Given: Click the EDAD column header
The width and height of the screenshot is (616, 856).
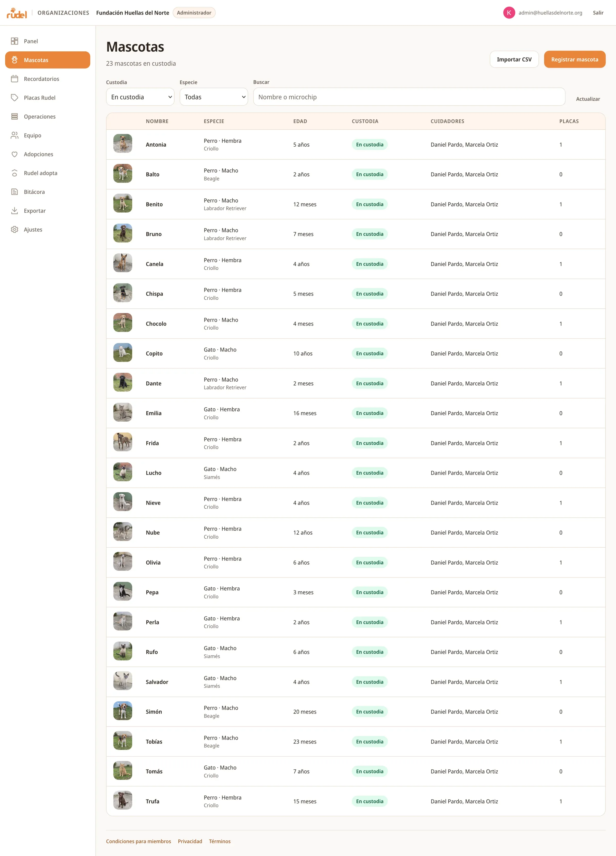Looking at the screenshot, I should [300, 121].
